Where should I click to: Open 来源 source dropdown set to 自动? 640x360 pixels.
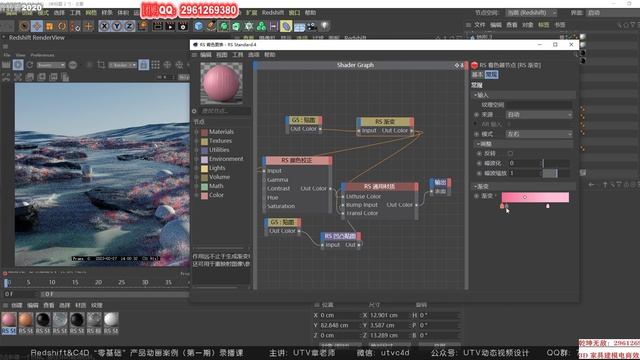[539, 115]
